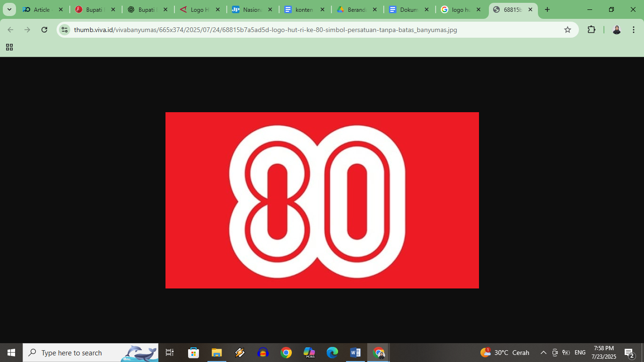Restore down the Chrome window
The width and height of the screenshot is (644, 362).
coord(611,9)
